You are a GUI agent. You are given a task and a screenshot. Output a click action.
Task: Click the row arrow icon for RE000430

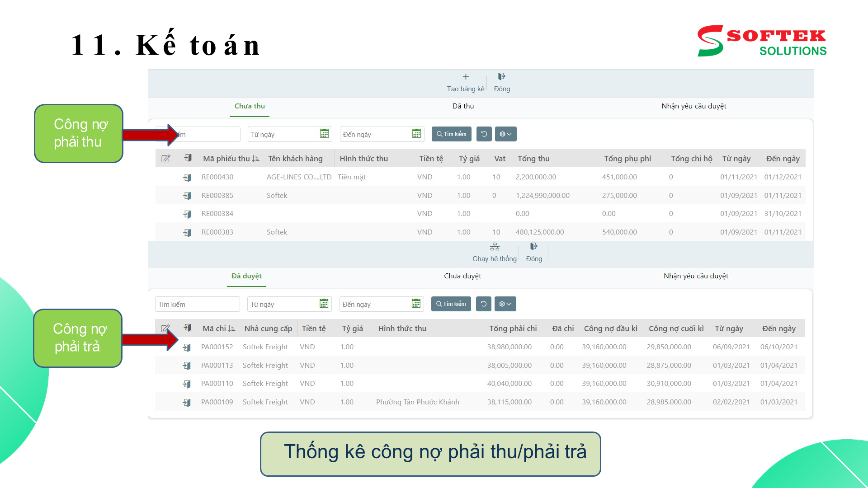[188, 177]
